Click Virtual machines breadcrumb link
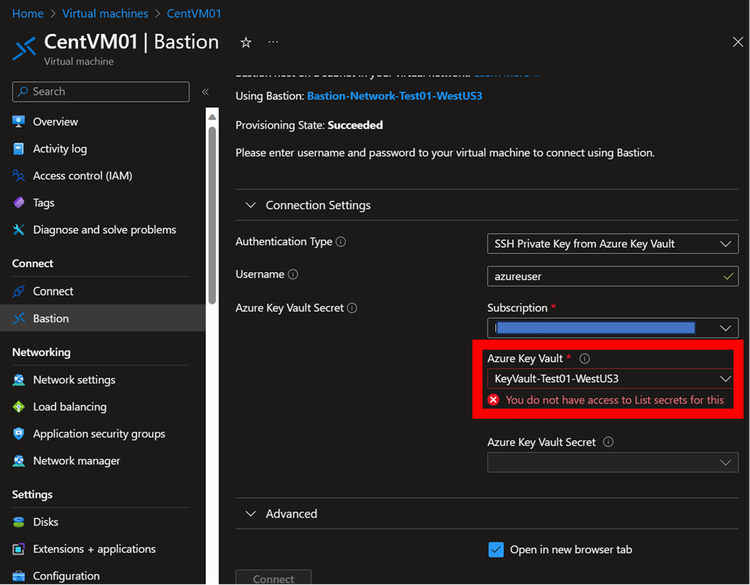The image size is (750, 585). pyautogui.click(x=105, y=14)
